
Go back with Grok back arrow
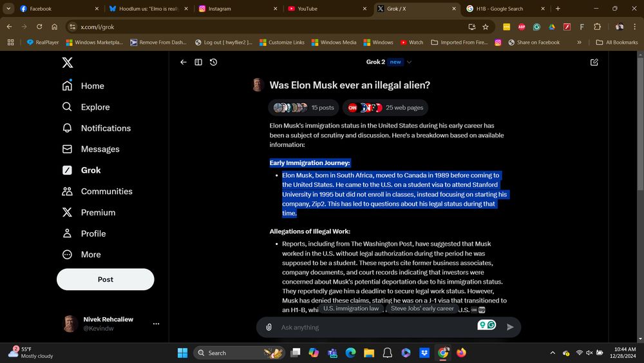(x=183, y=62)
